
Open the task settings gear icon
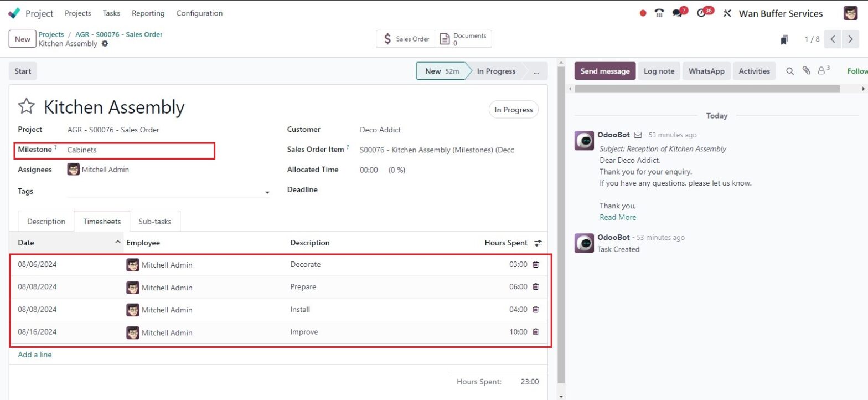click(105, 44)
